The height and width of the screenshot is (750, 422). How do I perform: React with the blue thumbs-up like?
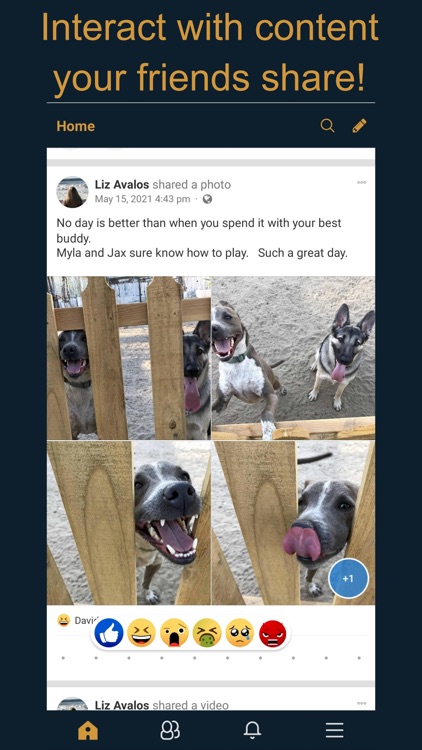point(109,633)
